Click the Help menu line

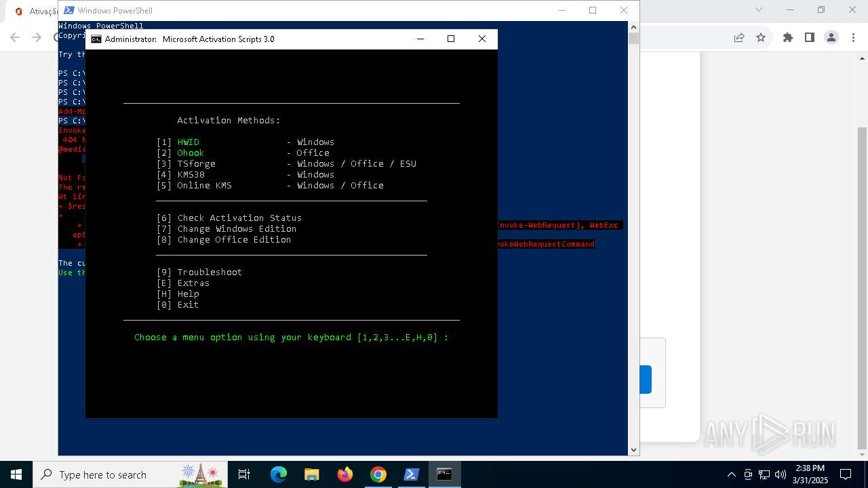178,294
